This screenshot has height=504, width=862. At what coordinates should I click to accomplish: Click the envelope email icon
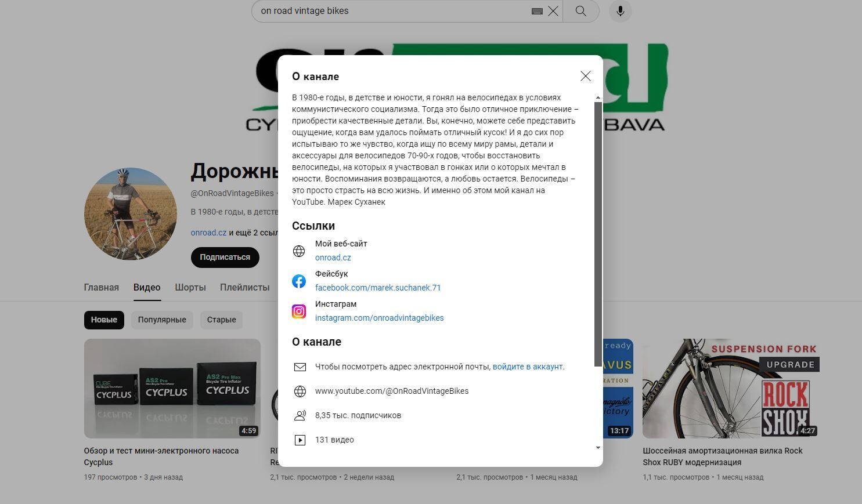300,367
